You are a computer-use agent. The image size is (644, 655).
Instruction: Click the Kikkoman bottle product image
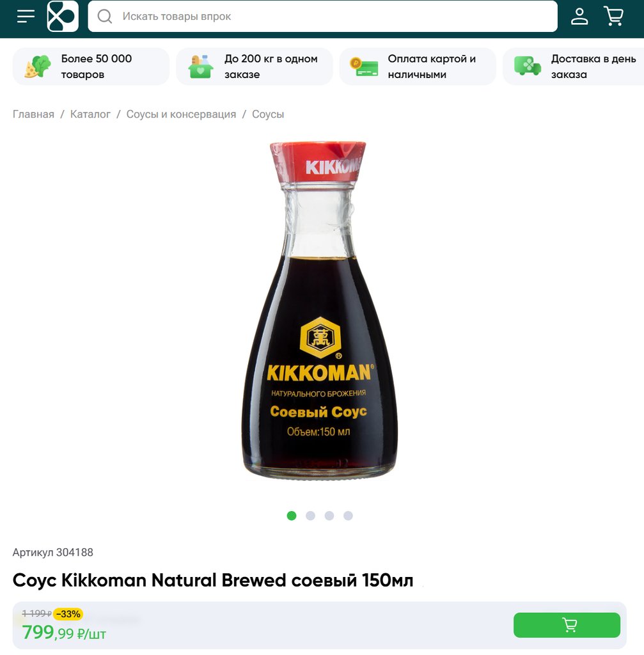pyautogui.click(x=320, y=310)
